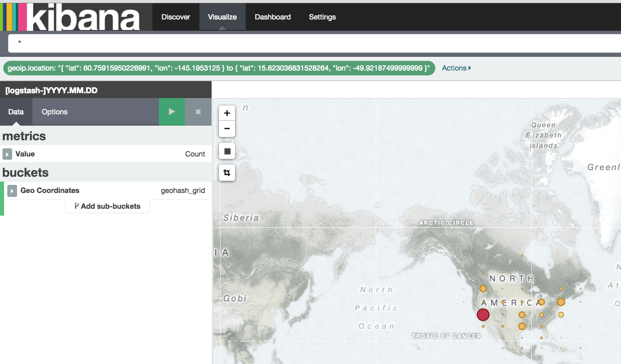Select the draw rectangle map tool
Screen dimensions: 621x364
pyautogui.click(x=227, y=151)
